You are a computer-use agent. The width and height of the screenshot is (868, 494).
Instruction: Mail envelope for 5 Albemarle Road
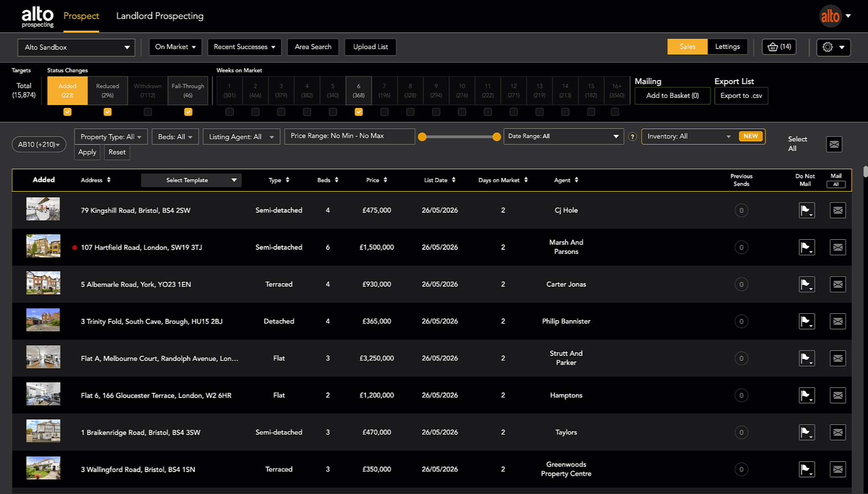pyautogui.click(x=838, y=285)
